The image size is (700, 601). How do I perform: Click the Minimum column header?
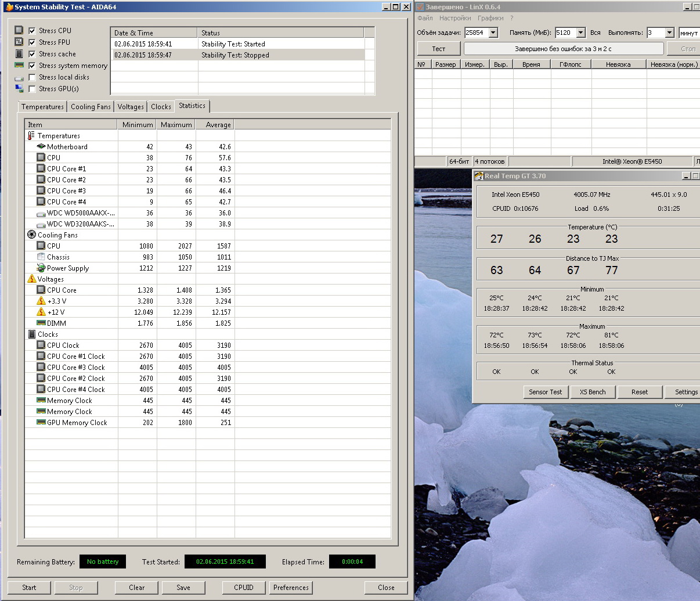[x=138, y=124]
